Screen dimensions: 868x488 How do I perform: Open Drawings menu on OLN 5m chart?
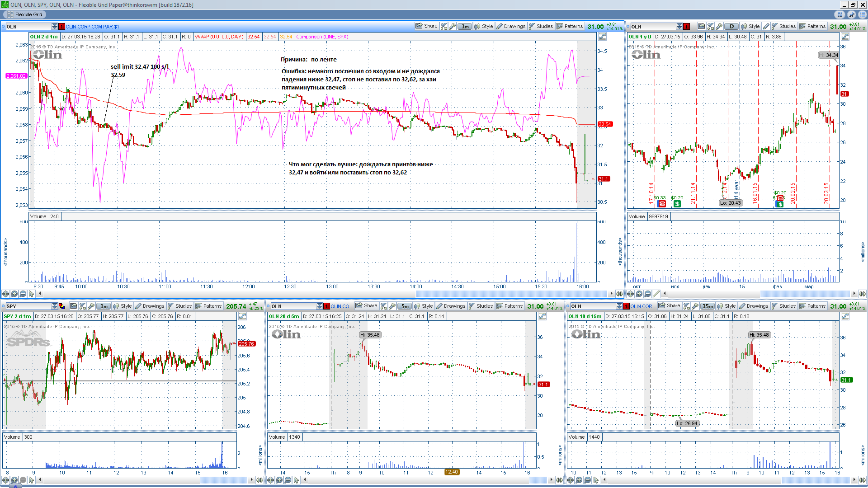[x=451, y=306]
